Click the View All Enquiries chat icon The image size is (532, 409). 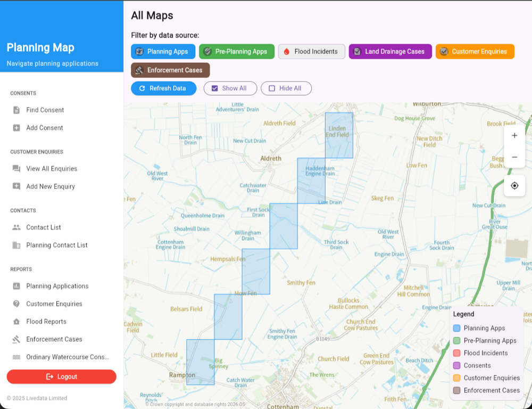click(x=16, y=168)
